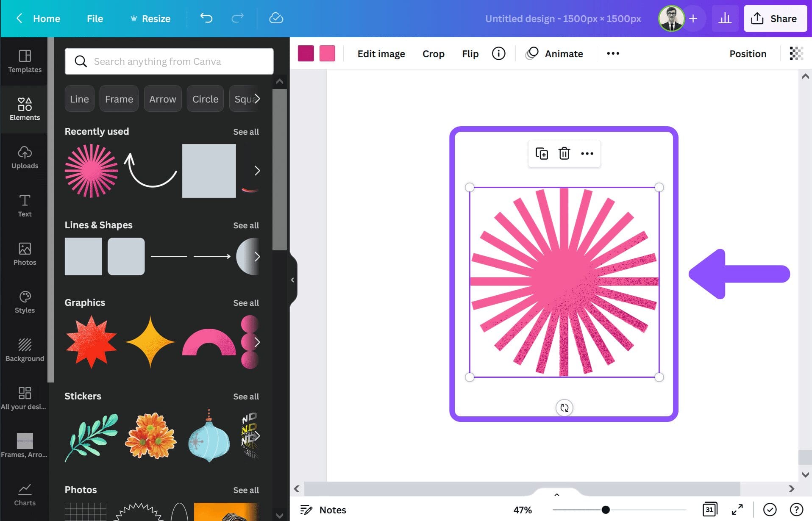The image size is (812, 521).
Task: Show more recently used elements
Action: [257, 171]
